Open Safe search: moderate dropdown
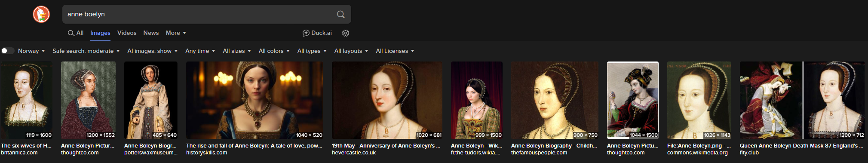868x163 pixels. [86, 51]
